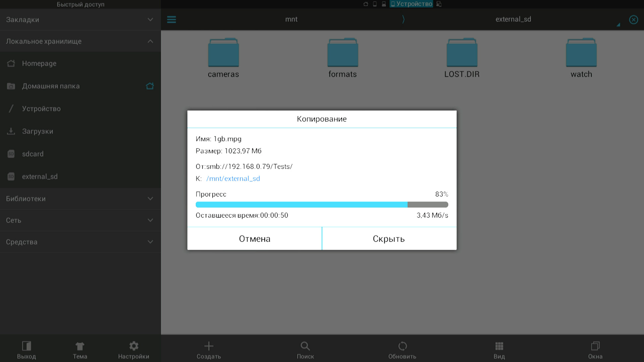Viewport: 644px width, 362px height.
Task: Click the Тема theme shirt icon
Action: click(x=80, y=346)
